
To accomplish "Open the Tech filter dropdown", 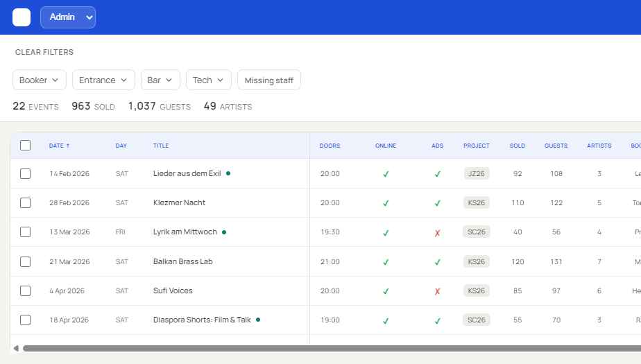I will pyautogui.click(x=209, y=80).
